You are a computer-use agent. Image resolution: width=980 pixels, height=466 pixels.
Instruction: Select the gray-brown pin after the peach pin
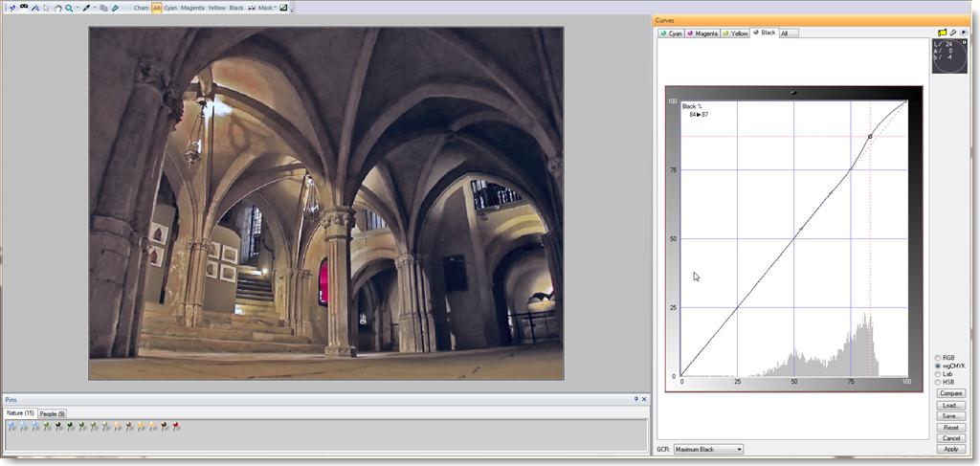click(x=128, y=427)
